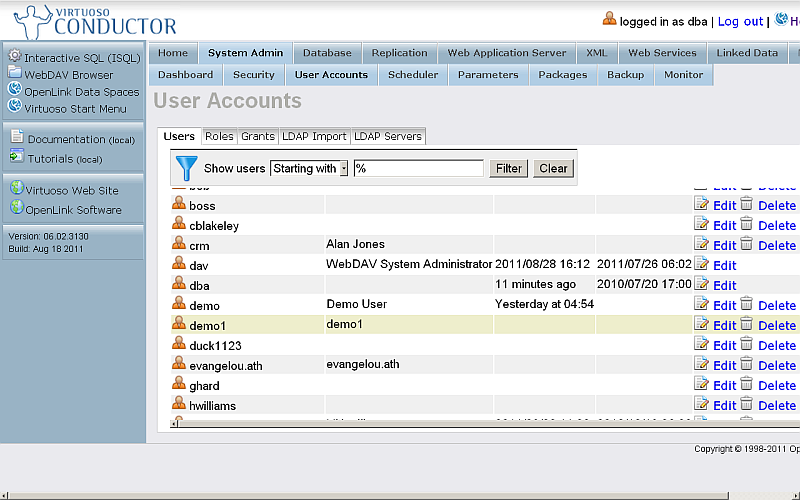
Task: Click the user icon beside boss
Action: (x=179, y=204)
